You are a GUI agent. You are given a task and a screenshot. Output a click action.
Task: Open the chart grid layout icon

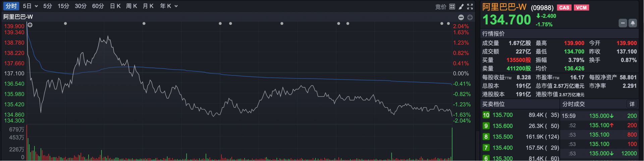[452, 6]
